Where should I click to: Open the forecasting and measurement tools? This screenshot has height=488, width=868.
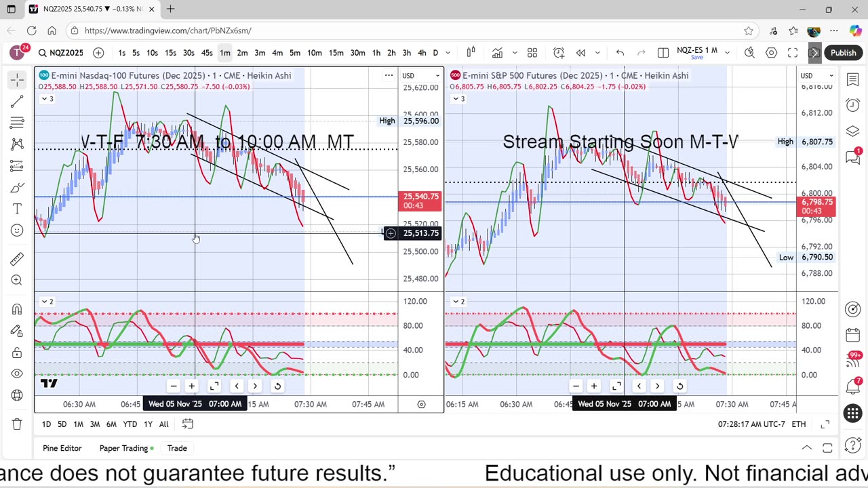[x=17, y=166]
